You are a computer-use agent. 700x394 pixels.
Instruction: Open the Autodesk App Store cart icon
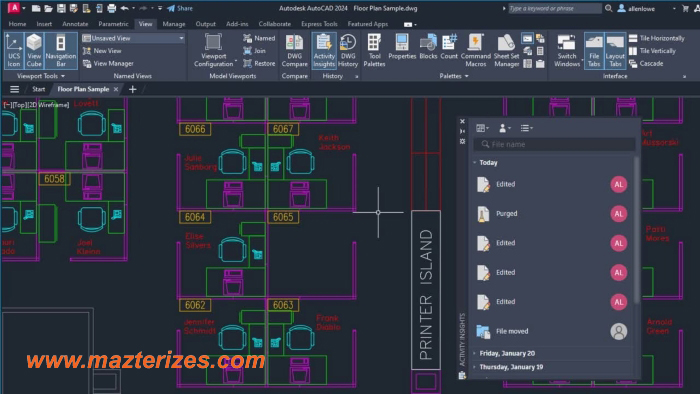tap(685, 8)
